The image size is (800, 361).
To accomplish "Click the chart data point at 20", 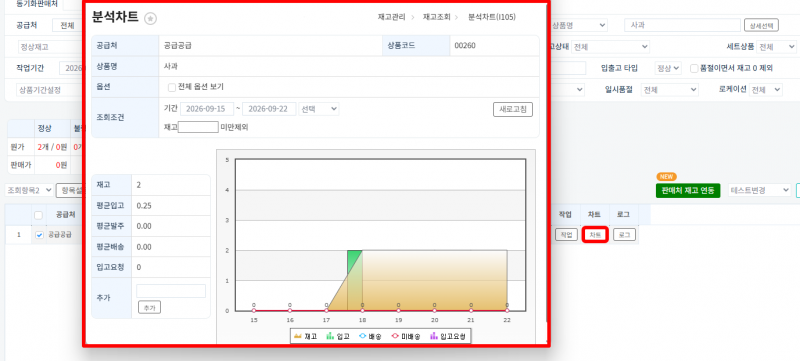I will [x=434, y=310].
